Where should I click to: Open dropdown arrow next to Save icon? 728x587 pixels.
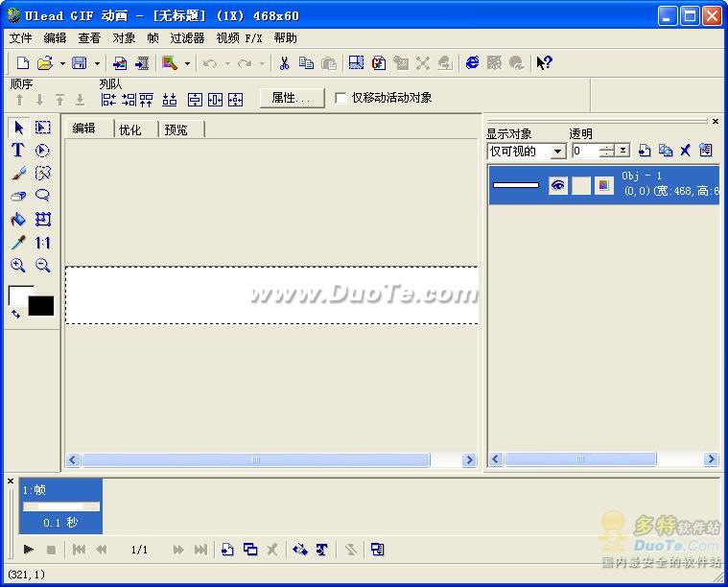point(97,63)
